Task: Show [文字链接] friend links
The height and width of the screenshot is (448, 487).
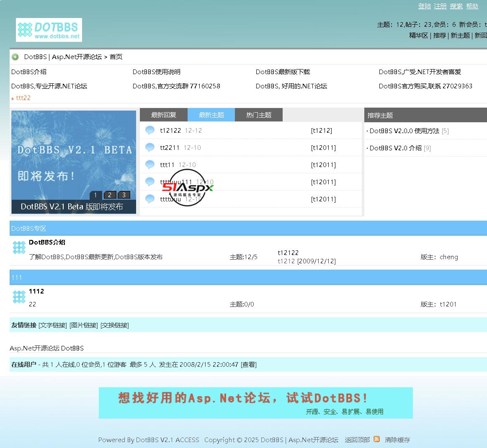Action: 52,325
